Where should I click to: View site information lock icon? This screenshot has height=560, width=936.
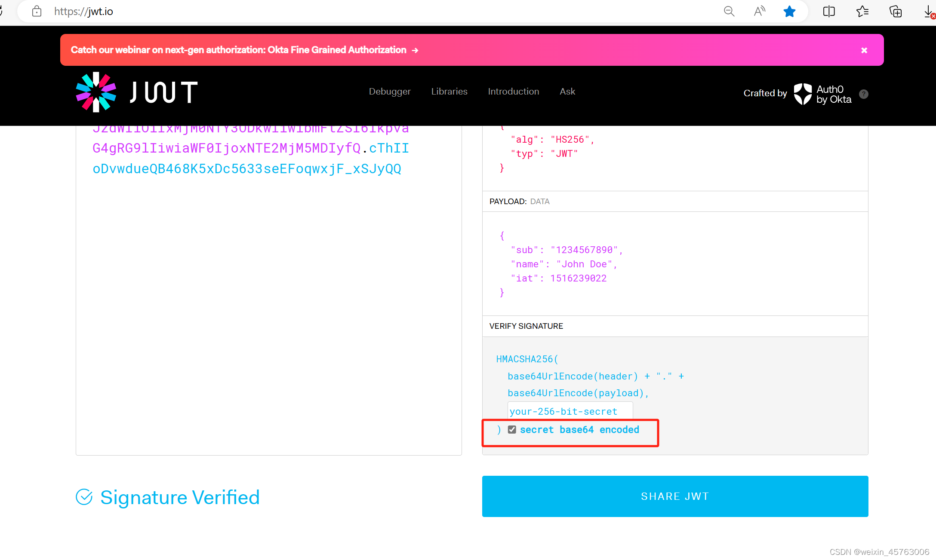(37, 12)
